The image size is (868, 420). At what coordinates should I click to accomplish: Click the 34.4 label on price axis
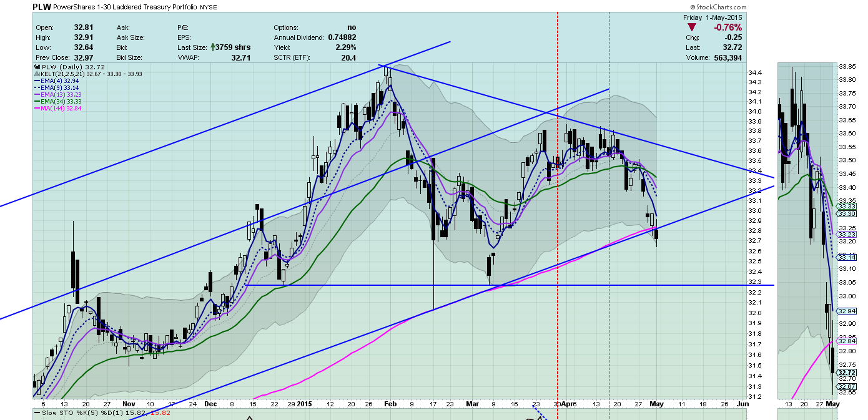click(756, 72)
